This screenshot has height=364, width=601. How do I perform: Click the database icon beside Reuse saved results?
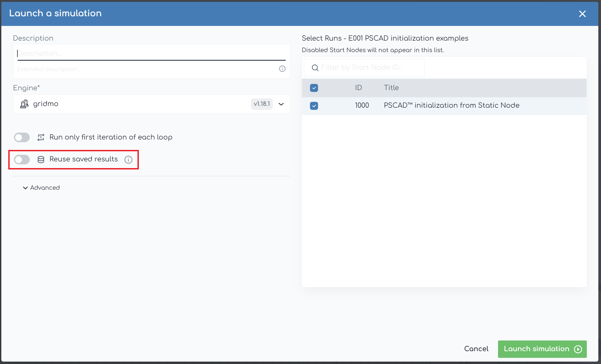click(x=41, y=160)
